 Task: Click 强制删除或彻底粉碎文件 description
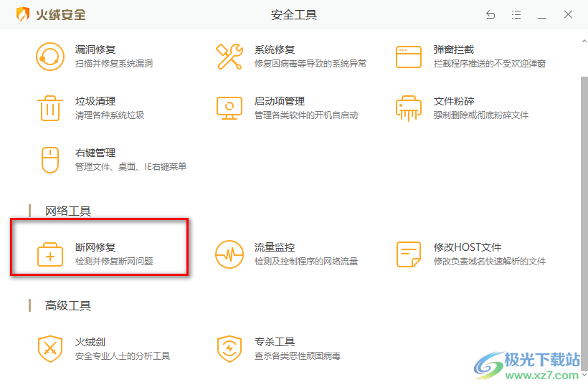click(480, 115)
